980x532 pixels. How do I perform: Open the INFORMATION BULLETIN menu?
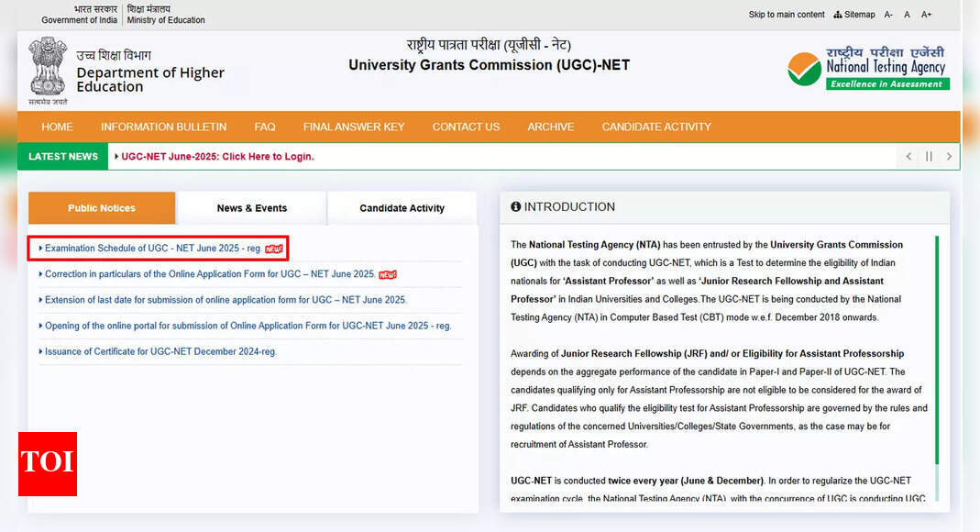coord(163,127)
